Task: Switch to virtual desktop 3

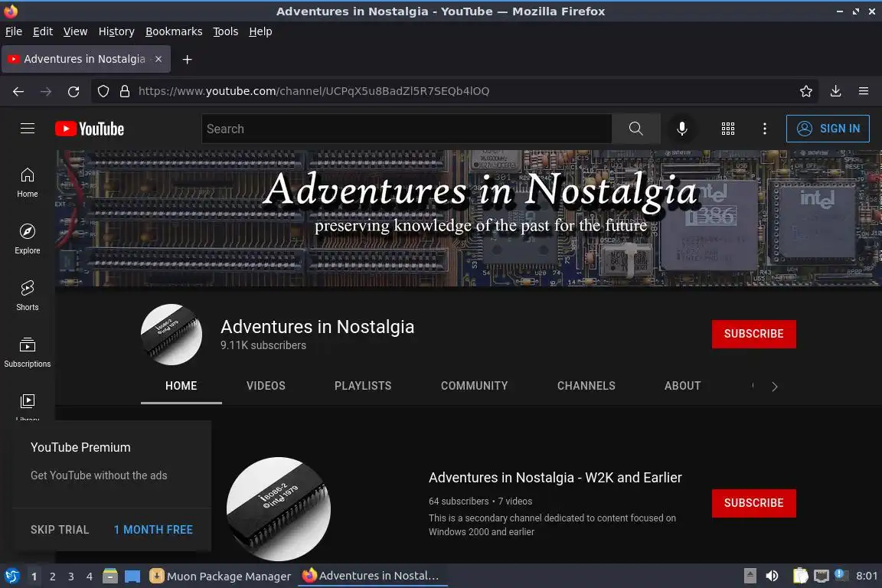Action: point(71,577)
